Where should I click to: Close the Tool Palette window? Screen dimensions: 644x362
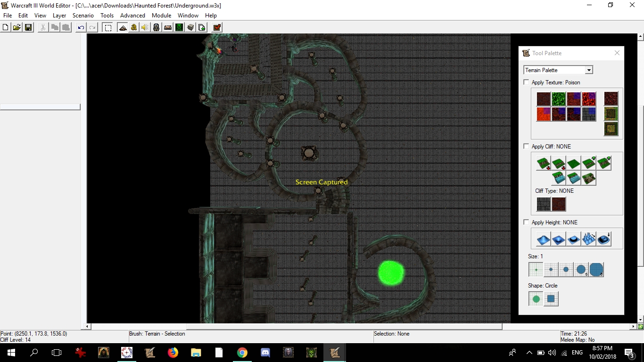pyautogui.click(x=617, y=53)
